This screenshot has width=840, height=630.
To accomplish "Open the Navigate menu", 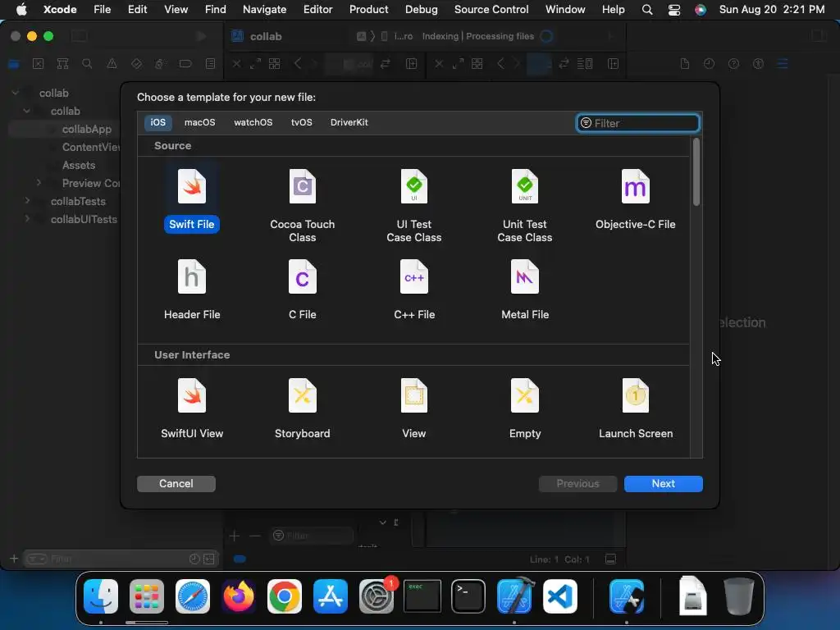I will [265, 9].
